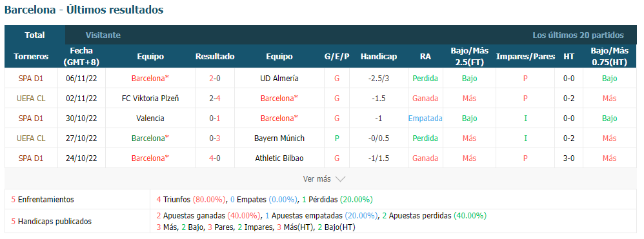Viewport: 644px width, 239px height.
Task: Click the 2-4 match result
Action: point(215,99)
